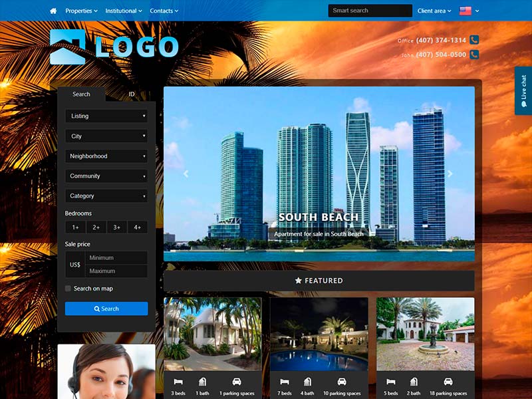
Task: Click 'Apartment for sale in South Beach' caption
Action: point(319,234)
